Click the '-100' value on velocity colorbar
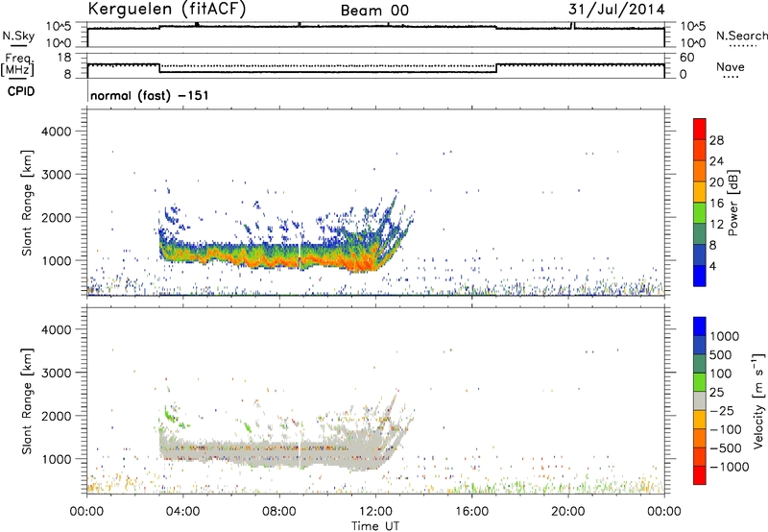This screenshot has width=768, height=532. [x=726, y=429]
